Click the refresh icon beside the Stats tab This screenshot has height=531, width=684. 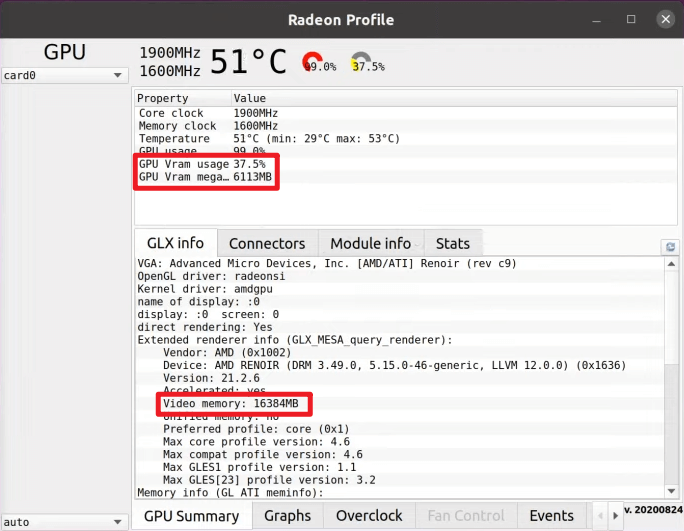670,247
